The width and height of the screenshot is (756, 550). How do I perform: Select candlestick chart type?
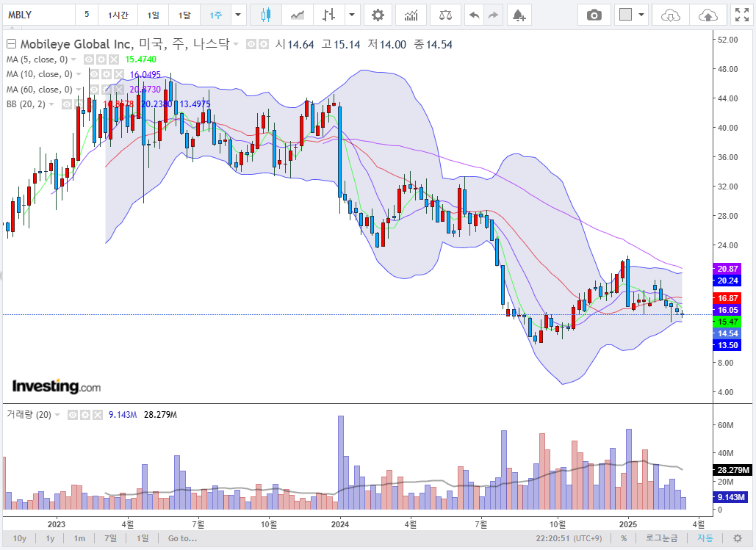click(266, 15)
